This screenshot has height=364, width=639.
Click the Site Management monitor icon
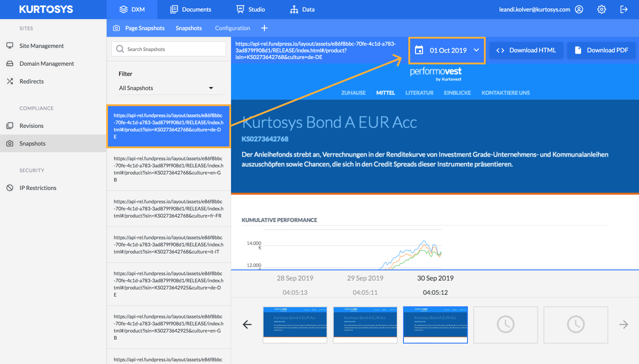(x=10, y=46)
